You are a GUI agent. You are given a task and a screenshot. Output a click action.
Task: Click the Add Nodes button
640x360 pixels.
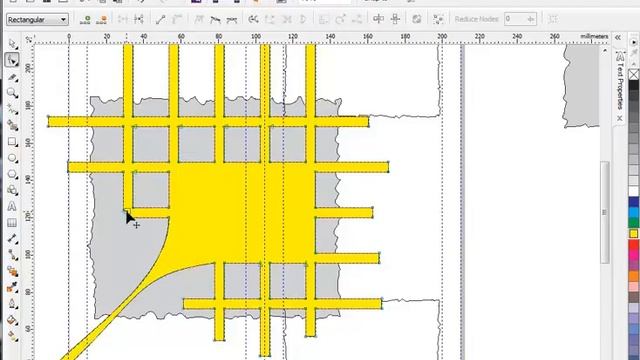click(85, 19)
